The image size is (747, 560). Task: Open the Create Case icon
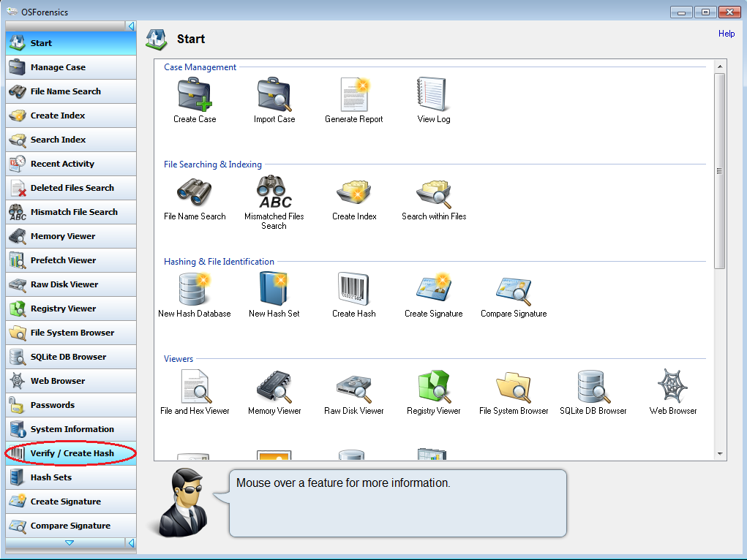[x=195, y=95]
